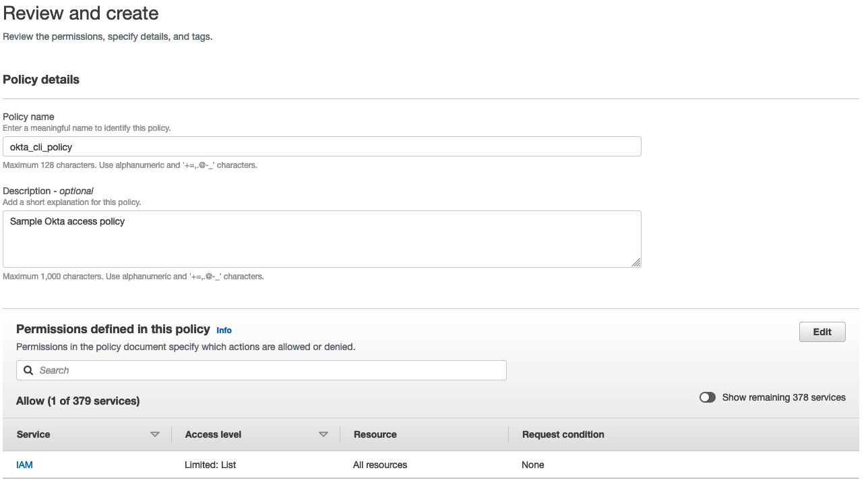868x489 pixels.
Task: Click the Access level column sort arrow
Action: tap(323, 434)
